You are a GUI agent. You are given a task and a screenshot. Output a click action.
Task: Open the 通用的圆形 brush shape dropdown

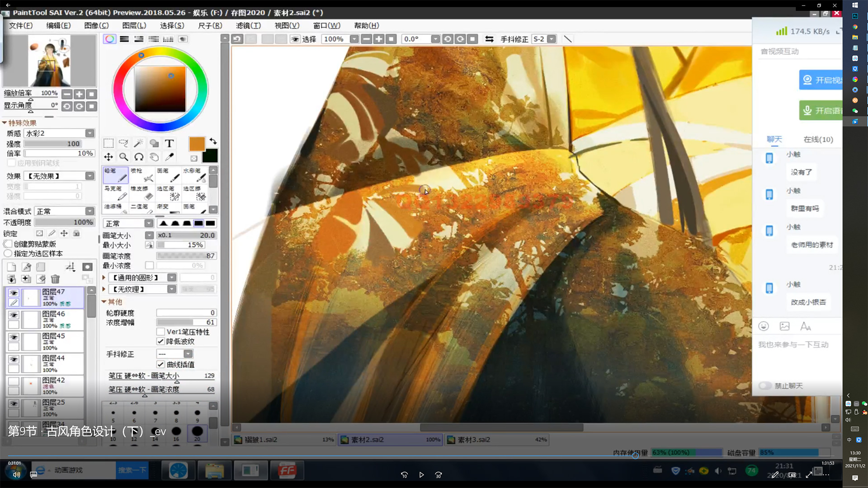click(x=142, y=277)
